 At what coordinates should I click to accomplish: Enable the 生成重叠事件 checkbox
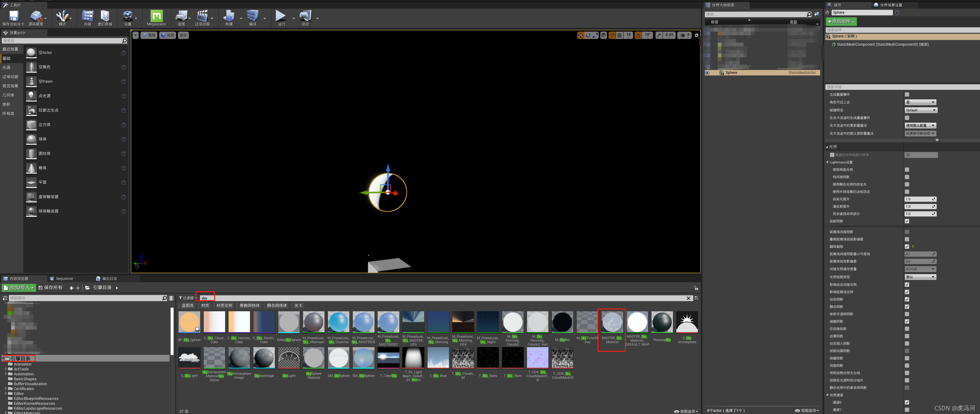coord(907,94)
